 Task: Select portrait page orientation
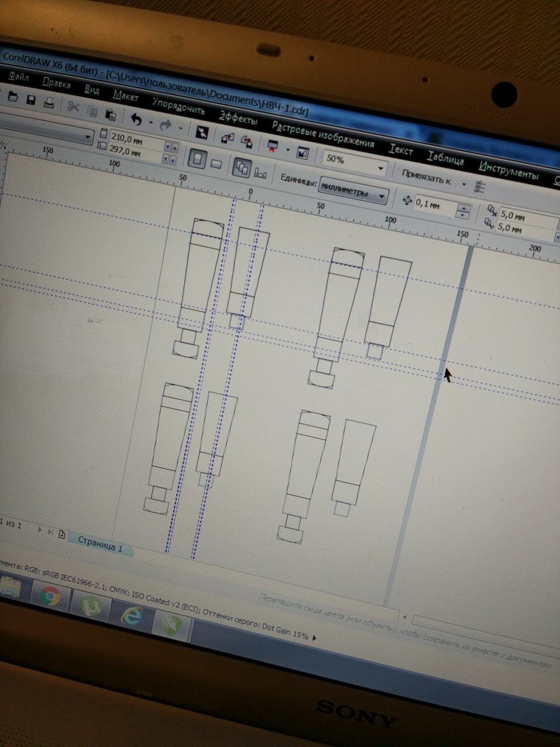[198, 159]
